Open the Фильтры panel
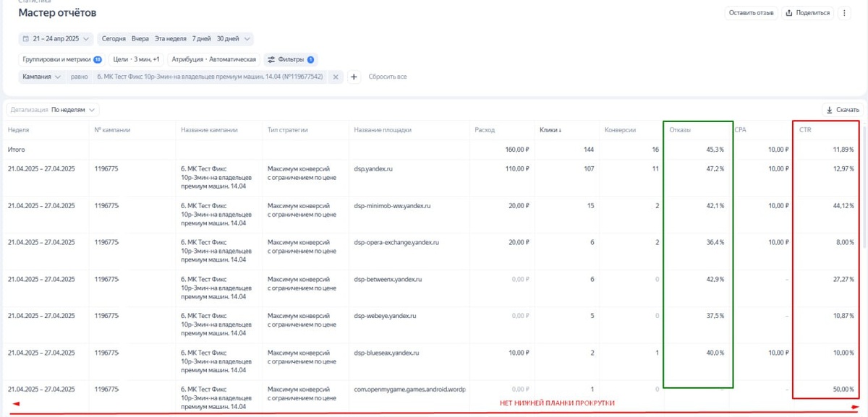The image size is (868, 417). [290, 59]
